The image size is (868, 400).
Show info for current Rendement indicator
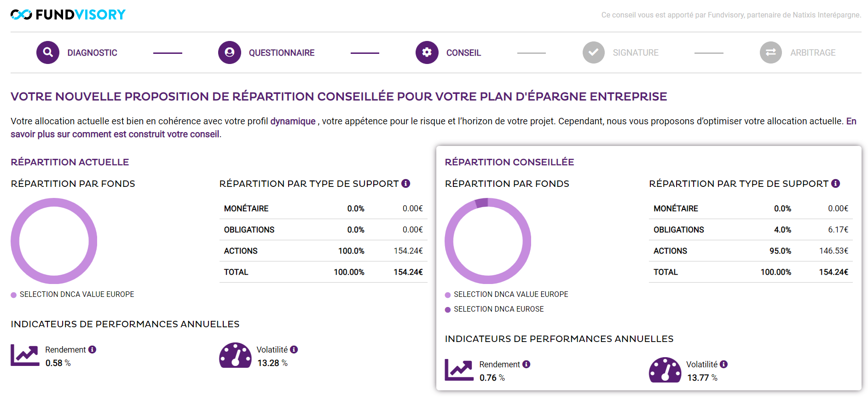tap(93, 350)
